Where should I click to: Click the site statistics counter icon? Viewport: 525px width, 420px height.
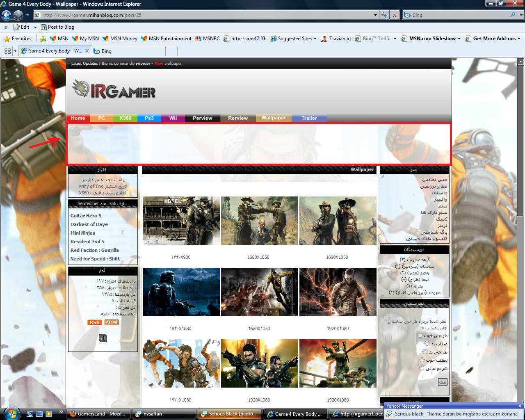coord(103,338)
